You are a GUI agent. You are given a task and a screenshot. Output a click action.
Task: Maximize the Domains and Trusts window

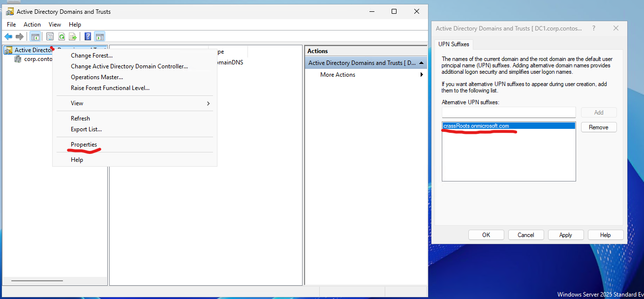pos(394,11)
